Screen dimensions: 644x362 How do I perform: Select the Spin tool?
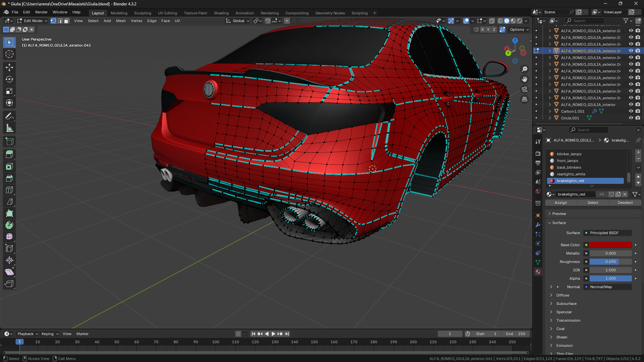click(x=9, y=225)
